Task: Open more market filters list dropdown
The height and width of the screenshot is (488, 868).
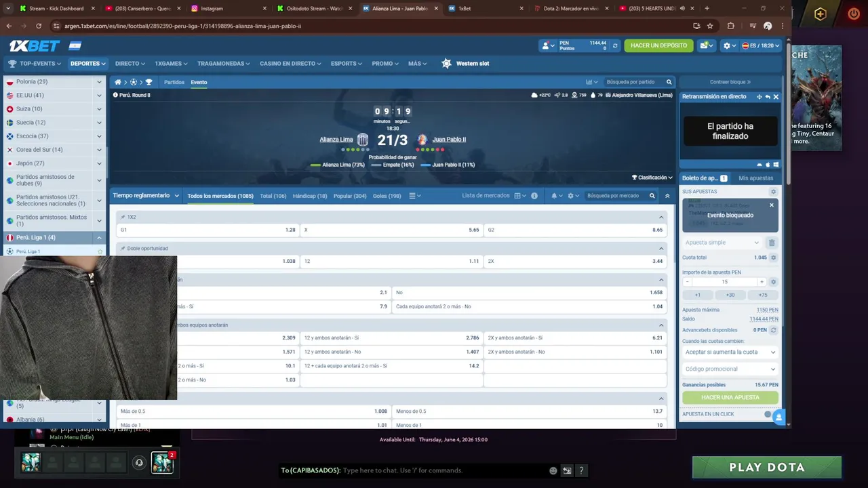Action: point(414,196)
